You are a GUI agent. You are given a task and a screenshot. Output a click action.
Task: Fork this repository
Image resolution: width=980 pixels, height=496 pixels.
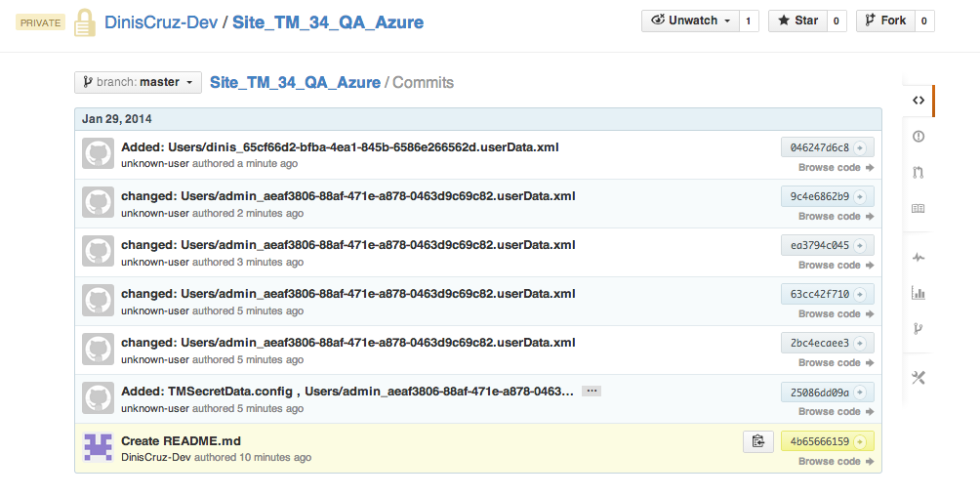[x=884, y=21]
